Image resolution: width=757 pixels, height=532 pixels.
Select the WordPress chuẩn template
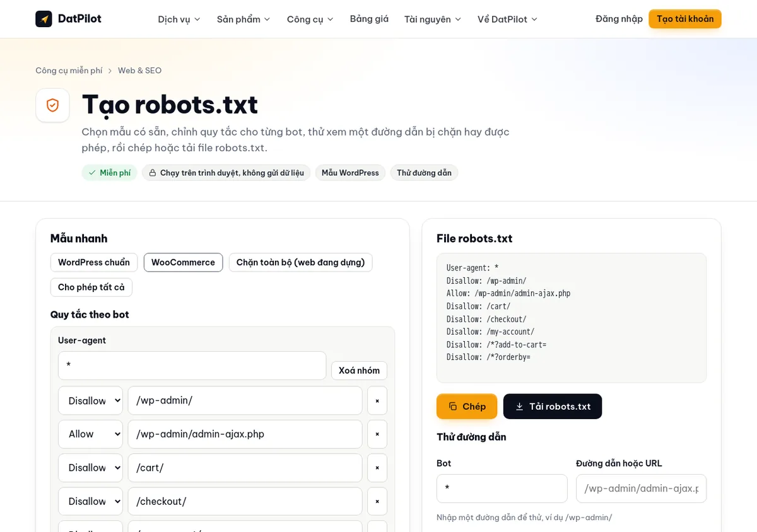point(94,262)
